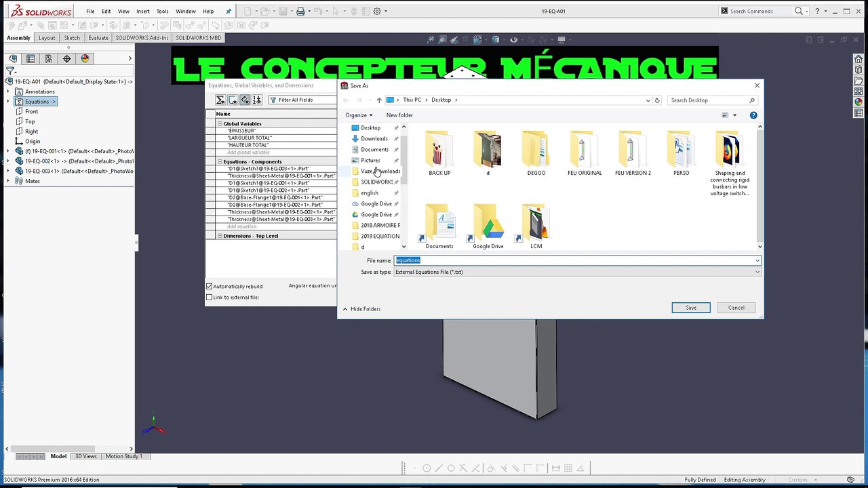The image size is (868, 488).
Task: Select Downloads in the navigation pane
Action: pyautogui.click(x=374, y=138)
